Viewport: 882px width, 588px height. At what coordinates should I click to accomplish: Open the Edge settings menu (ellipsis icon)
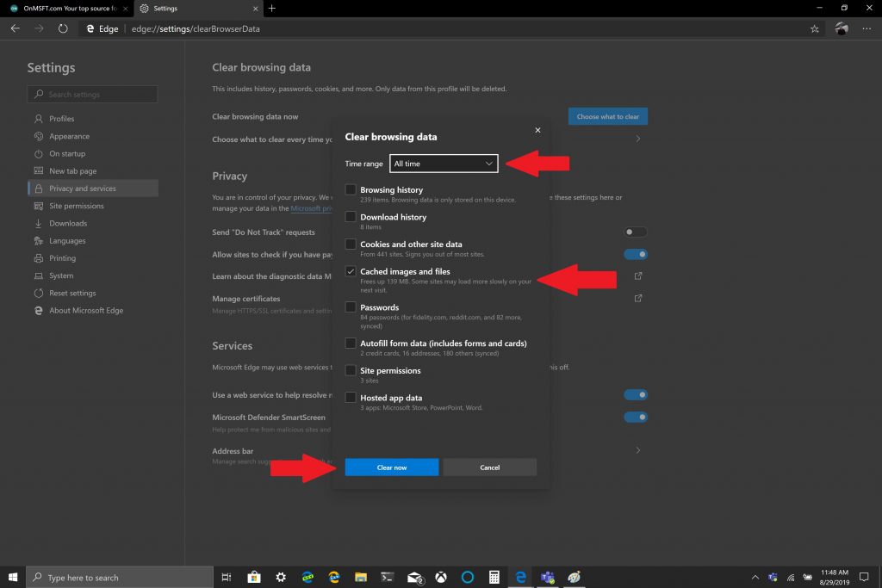tap(867, 28)
